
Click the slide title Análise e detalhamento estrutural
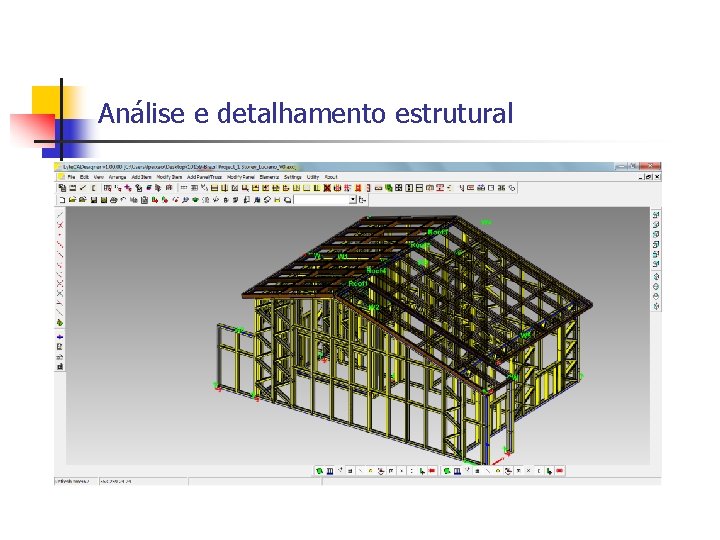click(305, 113)
